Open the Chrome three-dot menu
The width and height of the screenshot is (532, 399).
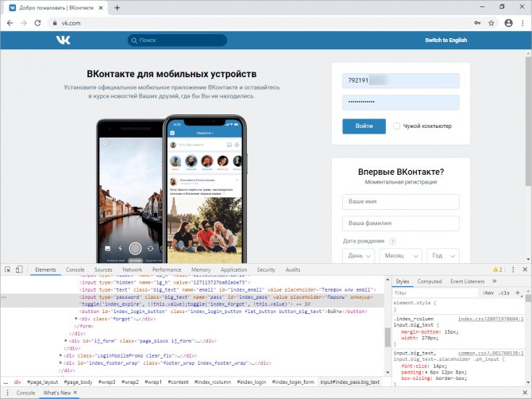522,23
